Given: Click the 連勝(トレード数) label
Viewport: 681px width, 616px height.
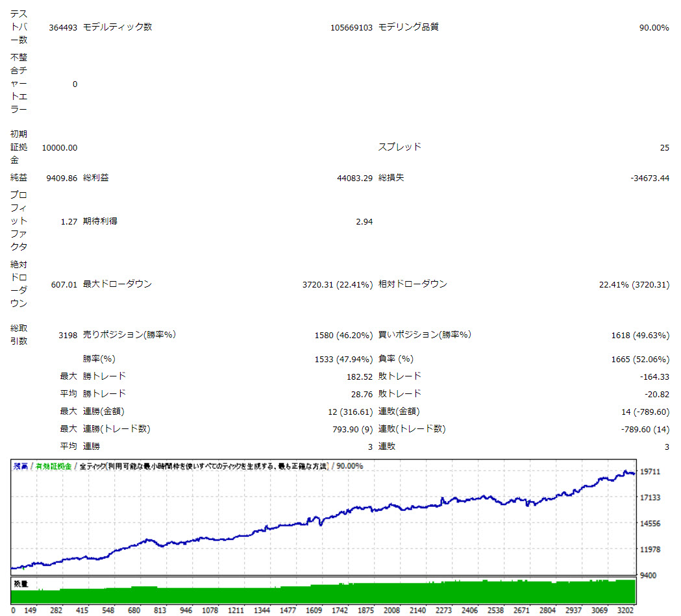Looking at the screenshot, I should coord(116,429).
